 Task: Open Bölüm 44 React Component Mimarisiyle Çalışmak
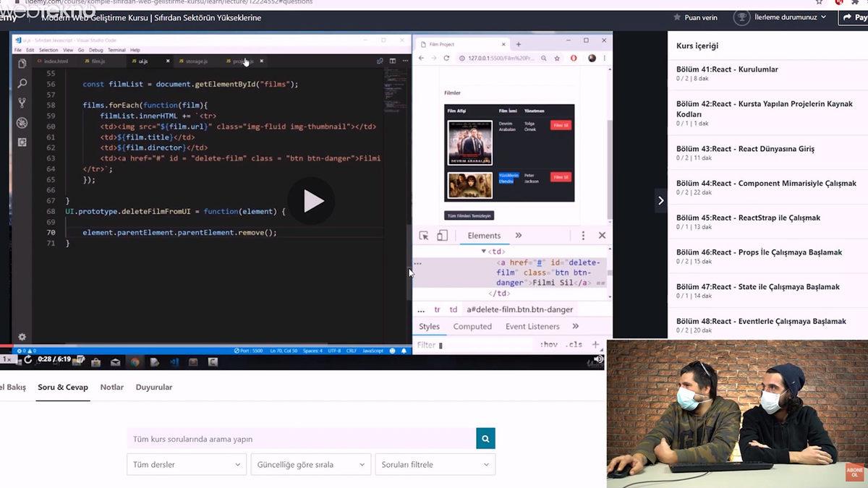point(766,184)
